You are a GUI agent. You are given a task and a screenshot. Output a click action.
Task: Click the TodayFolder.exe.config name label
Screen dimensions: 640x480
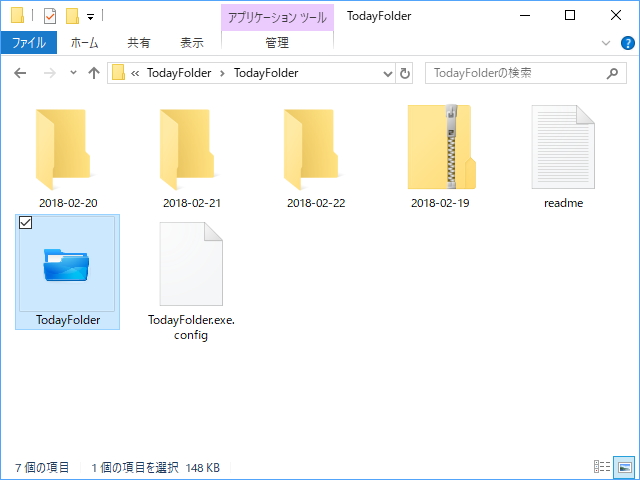(x=191, y=327)
